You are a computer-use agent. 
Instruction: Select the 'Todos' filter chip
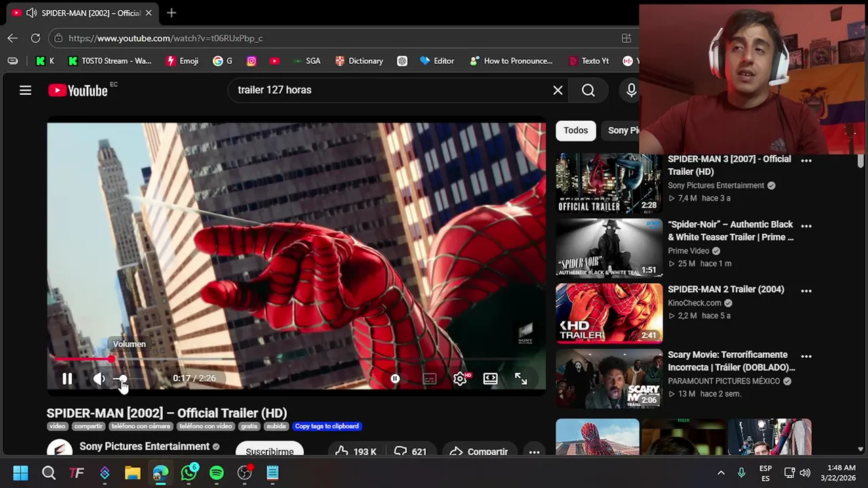pos(576,130)
